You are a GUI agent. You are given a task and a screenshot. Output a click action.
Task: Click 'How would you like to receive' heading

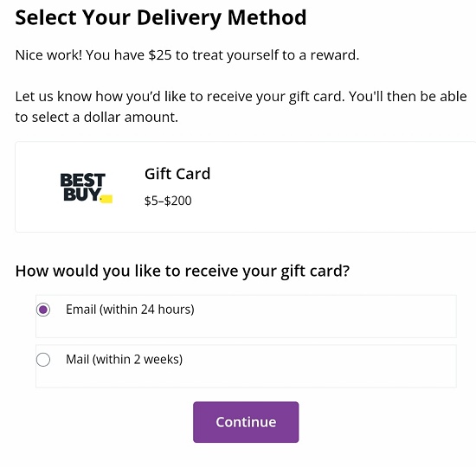point(183,271)
